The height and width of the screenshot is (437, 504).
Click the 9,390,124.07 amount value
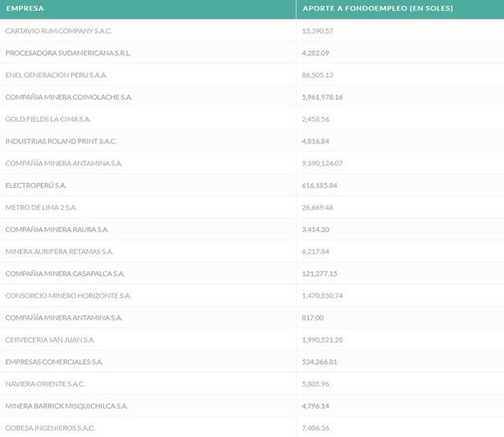click(333, 163)
